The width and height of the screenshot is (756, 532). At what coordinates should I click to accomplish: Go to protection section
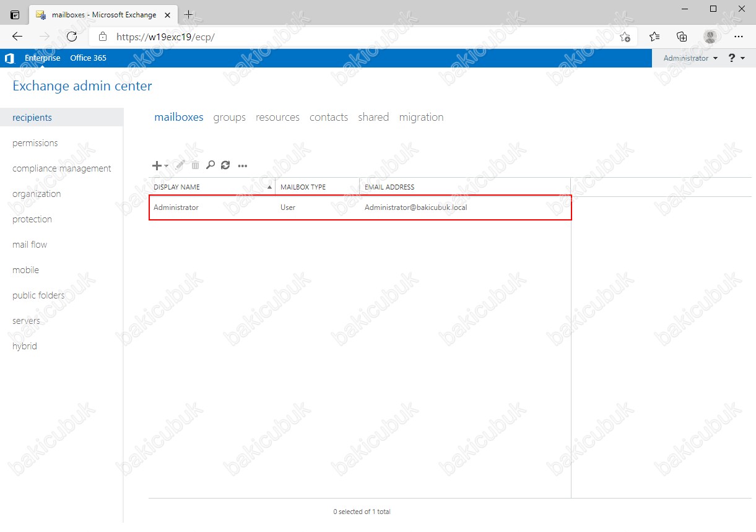[32, 219]
